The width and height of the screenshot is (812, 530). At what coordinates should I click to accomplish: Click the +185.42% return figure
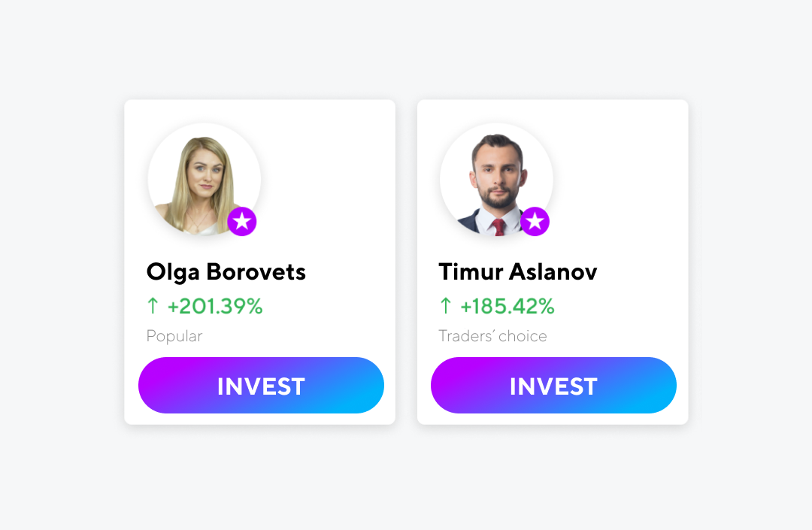pos(507,306)
